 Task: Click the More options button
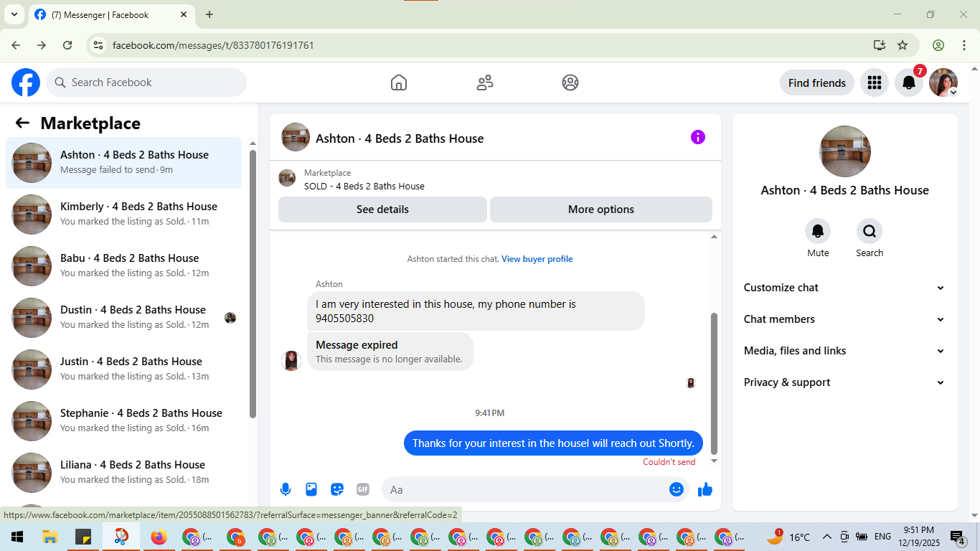[601, 209]
